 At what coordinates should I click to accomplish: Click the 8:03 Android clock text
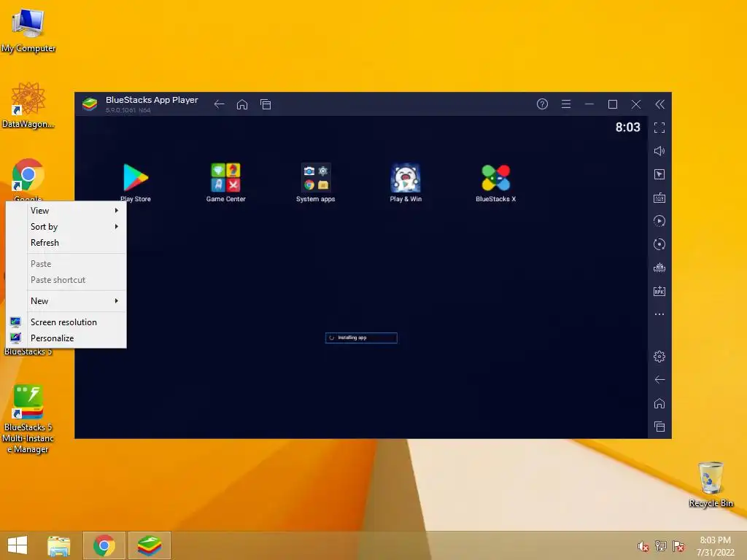pos(627,127)
